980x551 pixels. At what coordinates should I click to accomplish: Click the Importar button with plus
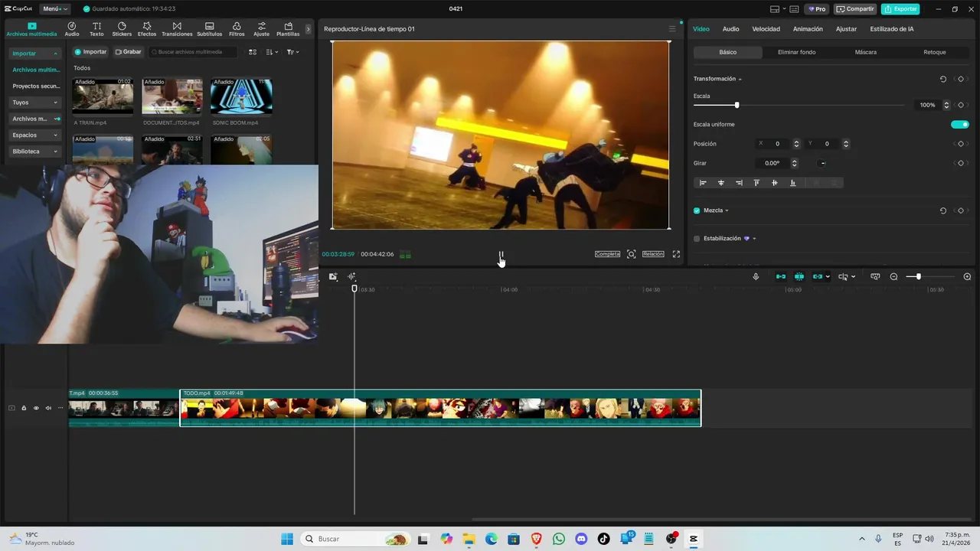tap(90, 52)
